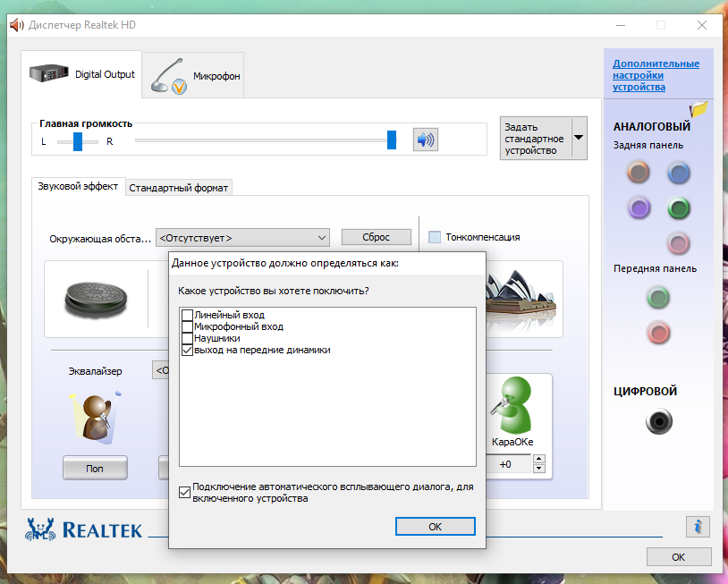The image size is (728, 584).
Task: Click the main window OK button
Action: coord(678,557)
